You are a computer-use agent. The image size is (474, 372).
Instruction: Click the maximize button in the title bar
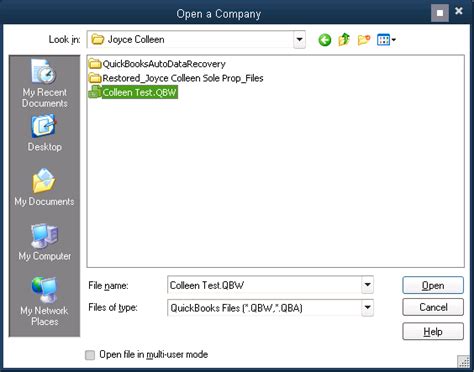[440, 13]
